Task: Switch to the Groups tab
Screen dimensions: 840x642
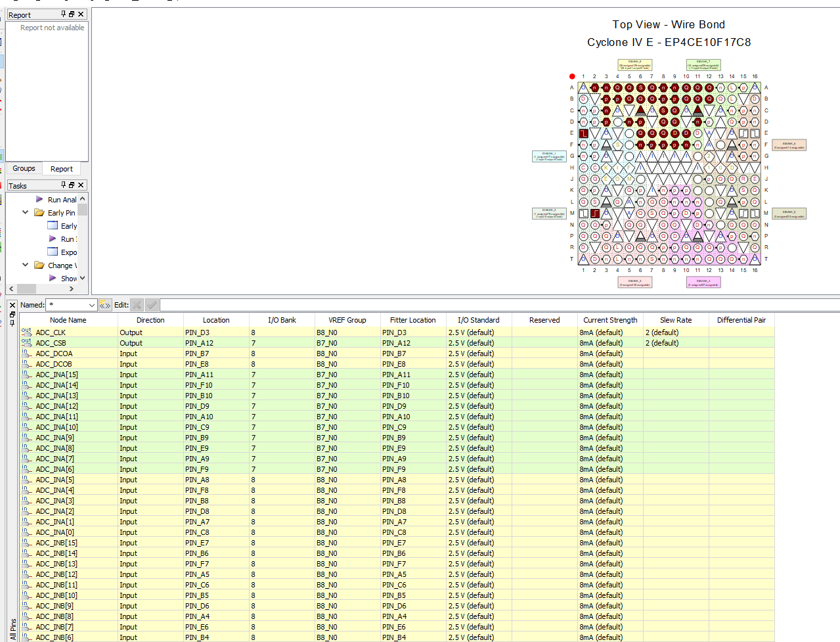Action: (24, 168)
